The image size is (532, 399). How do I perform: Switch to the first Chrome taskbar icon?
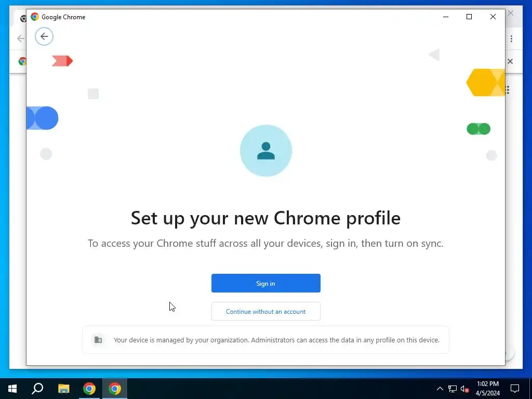point(89,389)
